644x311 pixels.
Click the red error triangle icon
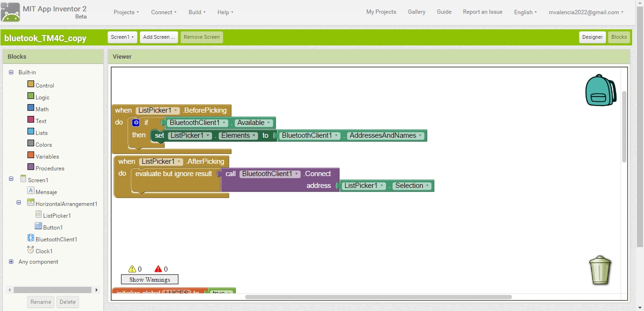(158, 269)
